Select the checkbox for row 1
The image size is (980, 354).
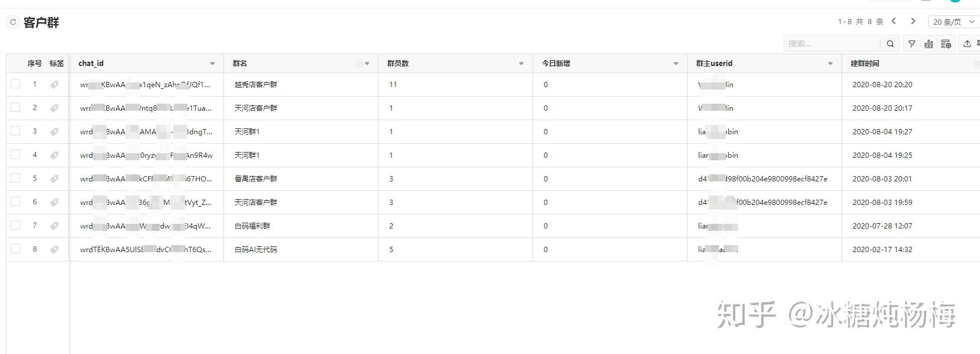15,84
